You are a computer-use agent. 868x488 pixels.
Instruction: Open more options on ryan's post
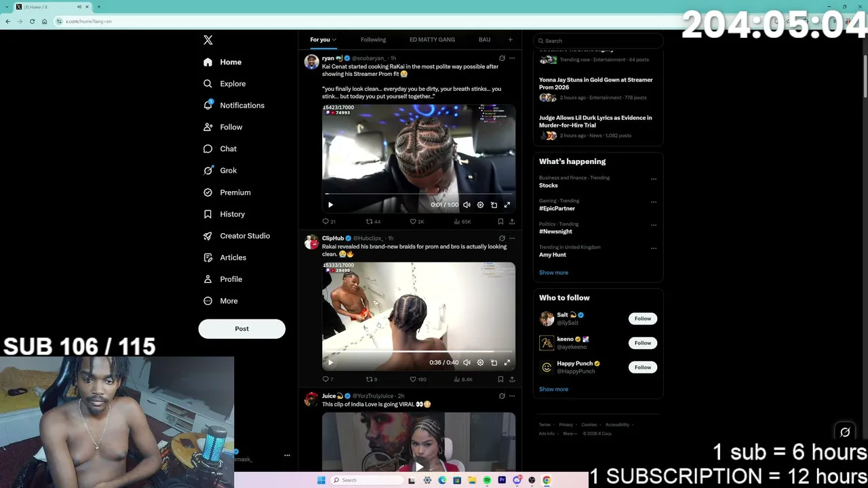coord(512,58)
